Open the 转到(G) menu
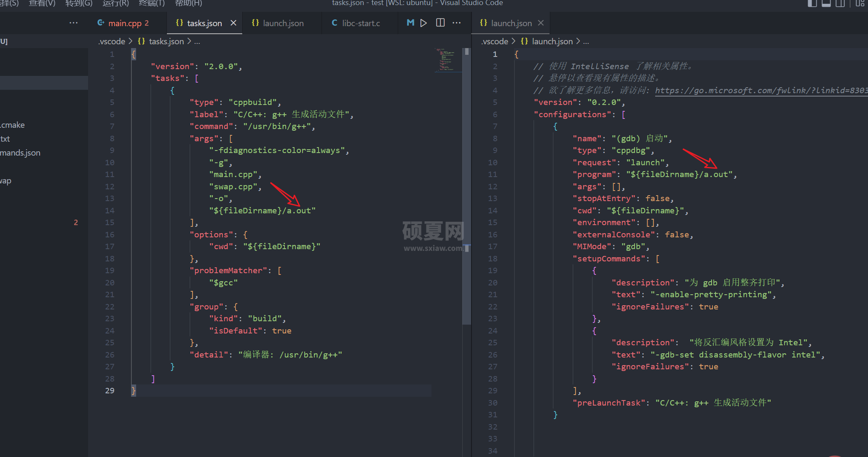Screen dimensions: 868x457 [x=79, y=3]
